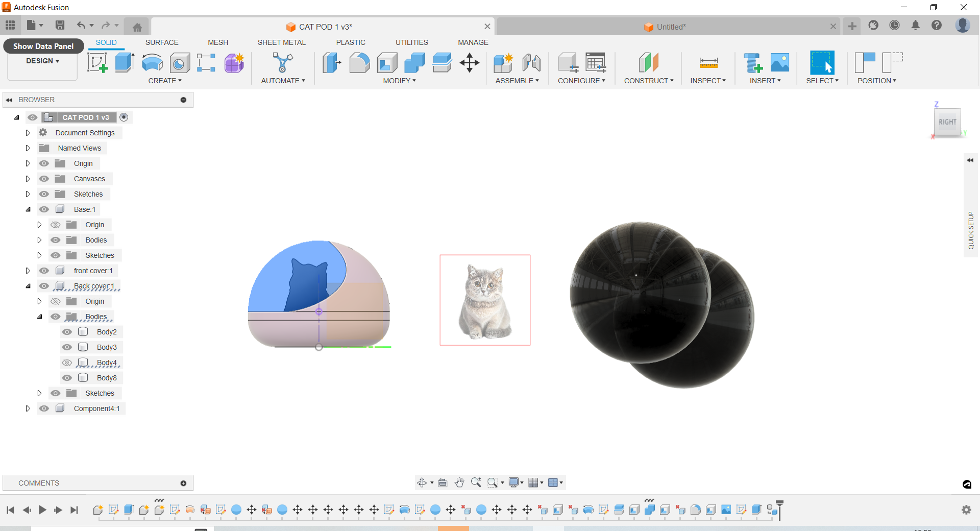Activate the Measure tool under Inspect
Viewport: 980px width, 531px height.
[x=709, y=63]
